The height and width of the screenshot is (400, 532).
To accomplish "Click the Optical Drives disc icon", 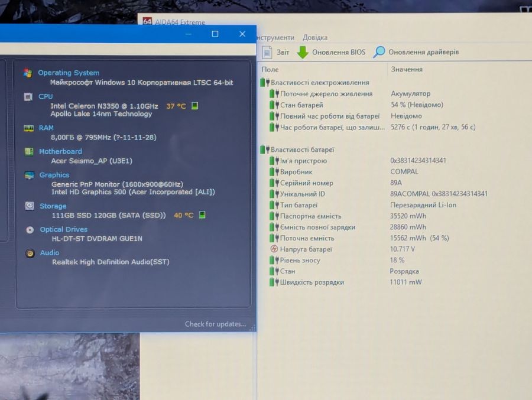I will [x=30, y=230].
